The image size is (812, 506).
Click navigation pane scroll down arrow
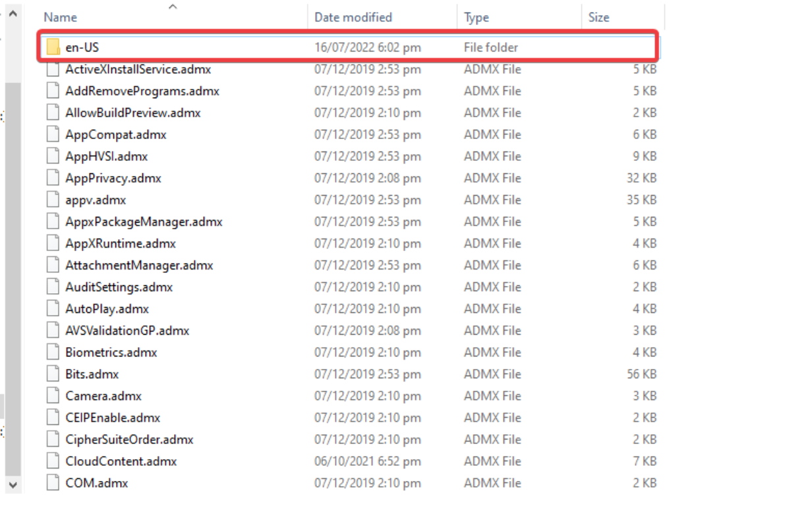coord(13,485)
